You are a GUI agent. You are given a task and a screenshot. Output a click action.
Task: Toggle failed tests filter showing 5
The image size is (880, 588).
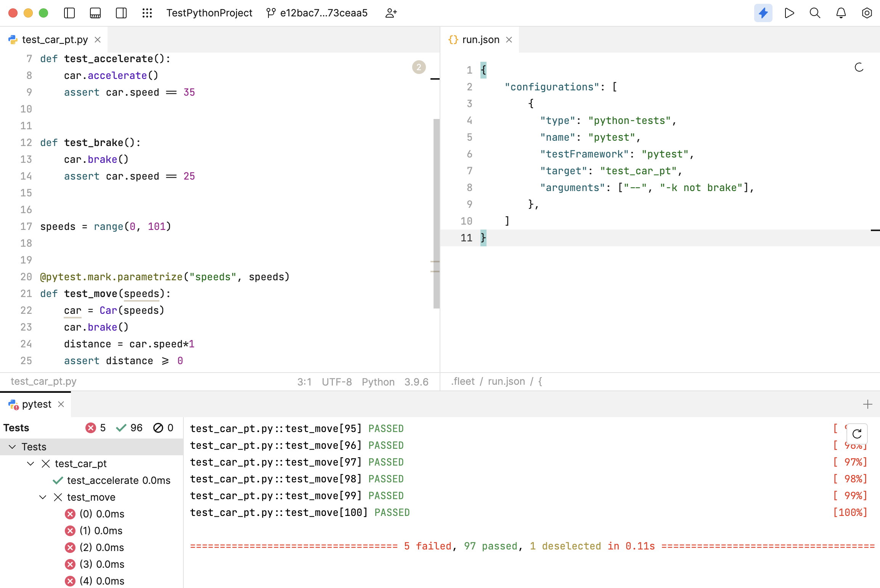[x=96, y=428]
